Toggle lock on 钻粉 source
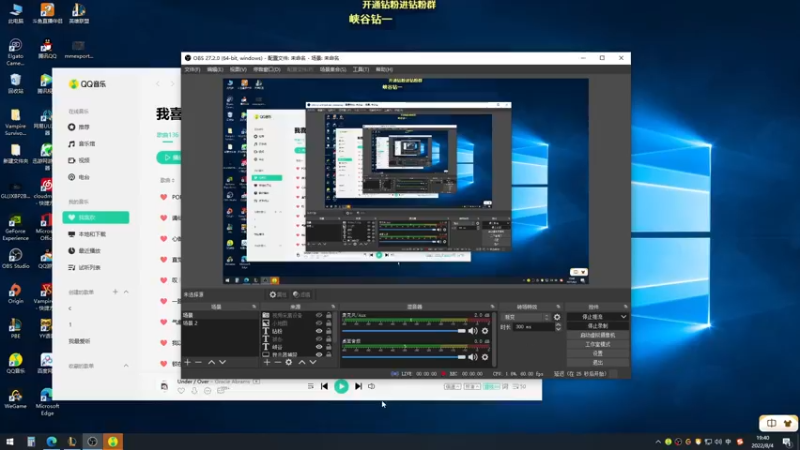The image size is (800, 450). point(329,331)
